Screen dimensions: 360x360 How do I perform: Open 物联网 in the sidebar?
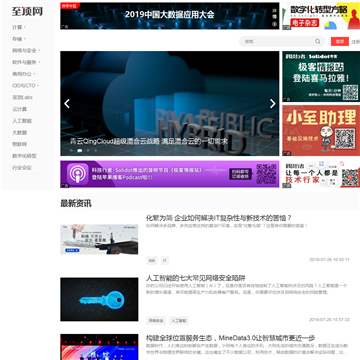(19, 144)
